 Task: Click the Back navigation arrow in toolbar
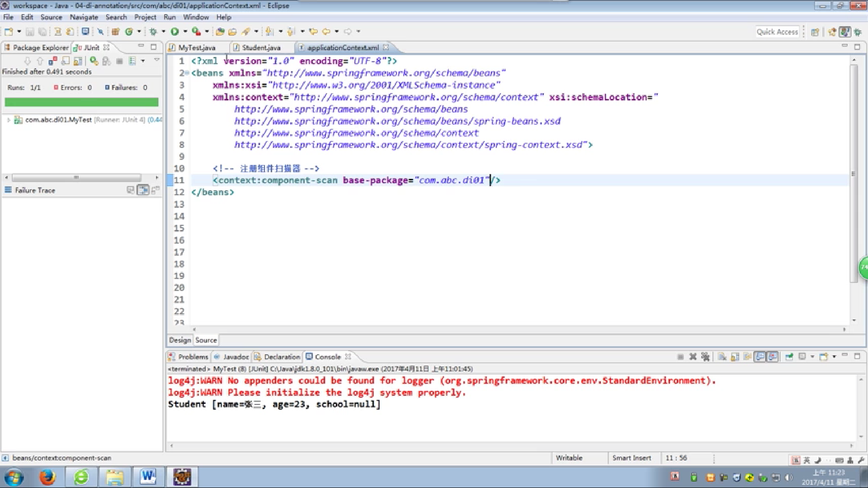[x=326, y=32]
